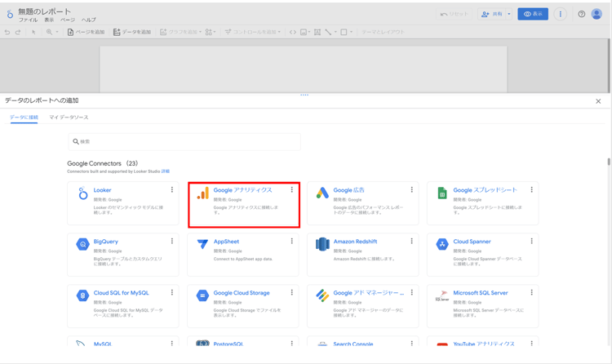Open the help question mark icon

581,14
